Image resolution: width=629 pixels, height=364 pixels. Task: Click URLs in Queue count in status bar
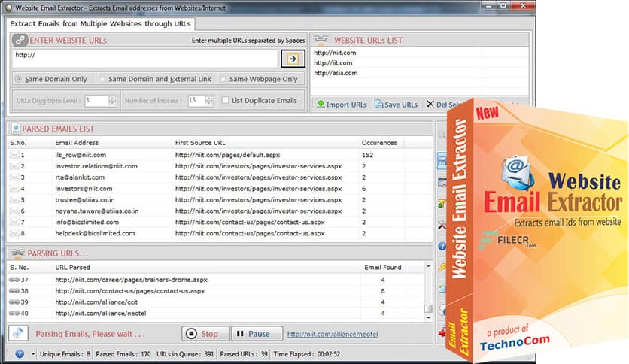(185, 354)
